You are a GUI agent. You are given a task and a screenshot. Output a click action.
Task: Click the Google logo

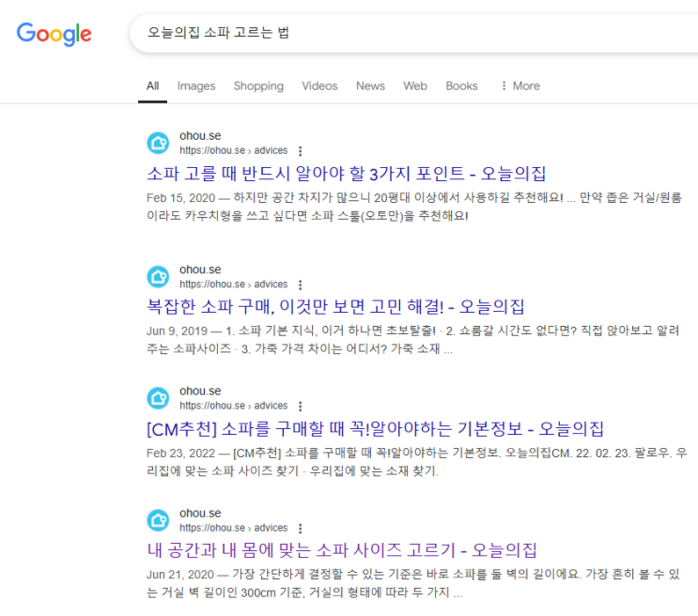click(54, 34)
